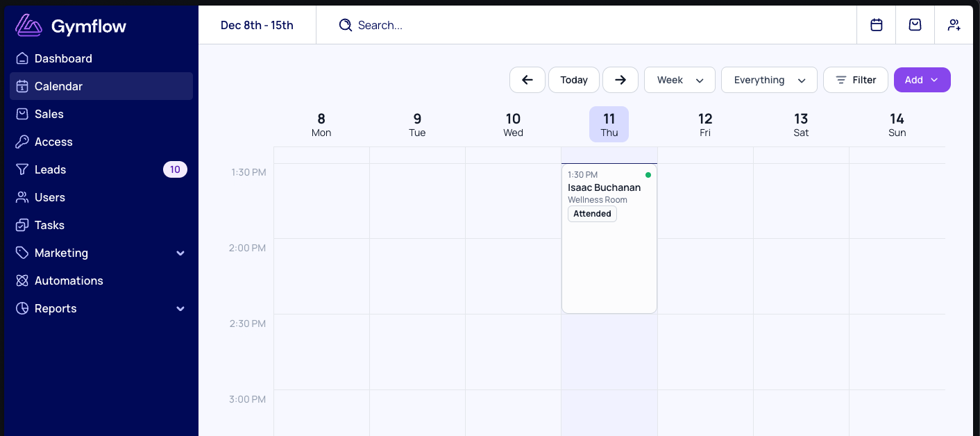Click the Leads funnel icon
The height and width of the screenshot is (436, 980).
pos(22,169)
